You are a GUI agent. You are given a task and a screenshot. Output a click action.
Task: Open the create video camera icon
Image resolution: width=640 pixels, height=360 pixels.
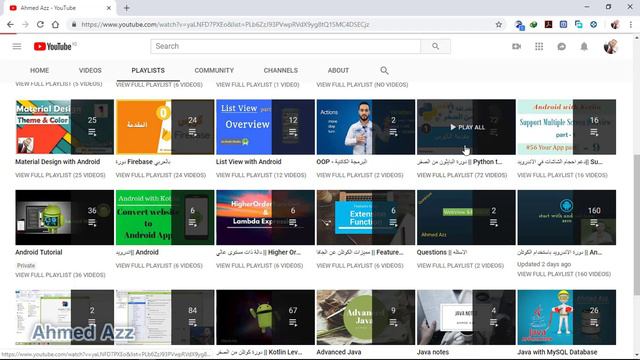pyautogui.click(x=516, y=47)
